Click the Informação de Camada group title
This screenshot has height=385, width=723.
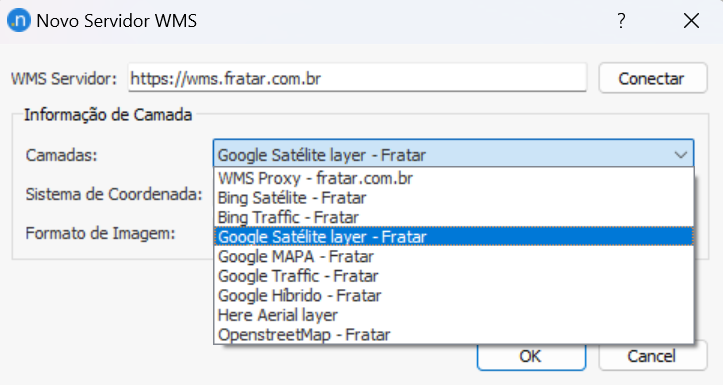108,114
